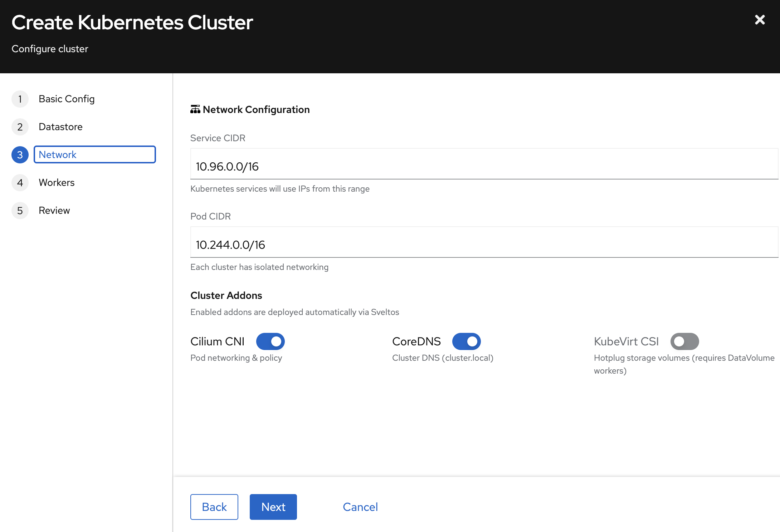Click the active step 3 circle

[20, 155]
